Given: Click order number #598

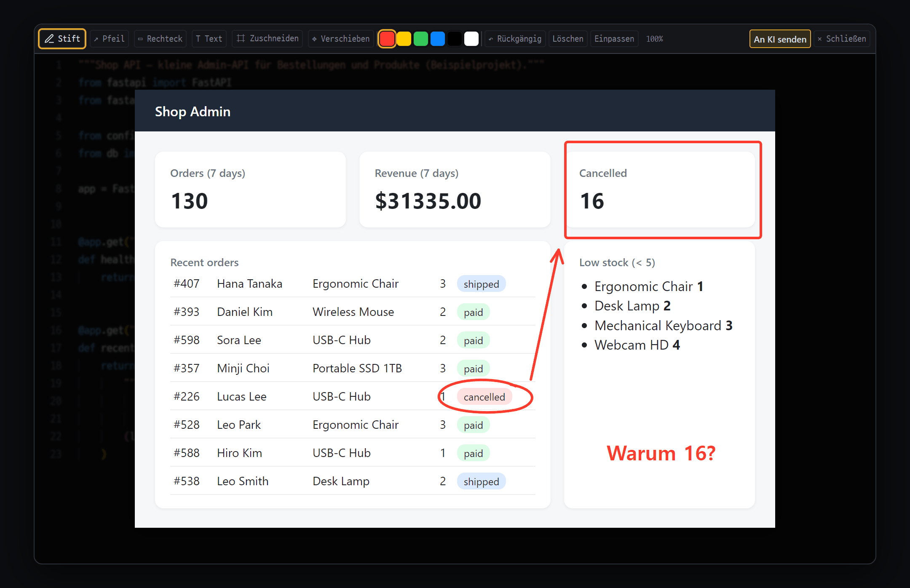Looking at the screenshot, I should pyautogui.click(x=186, y=340).
